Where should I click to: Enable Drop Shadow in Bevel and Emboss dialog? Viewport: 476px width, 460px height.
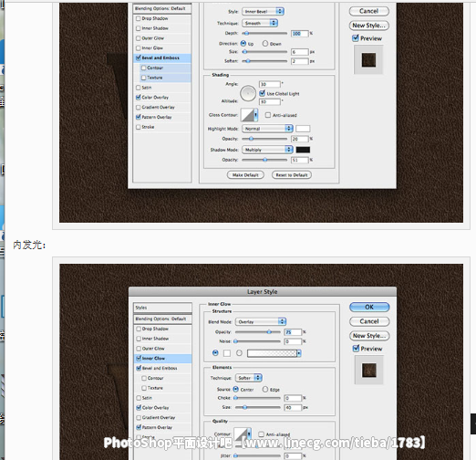[x=139, y=18]
